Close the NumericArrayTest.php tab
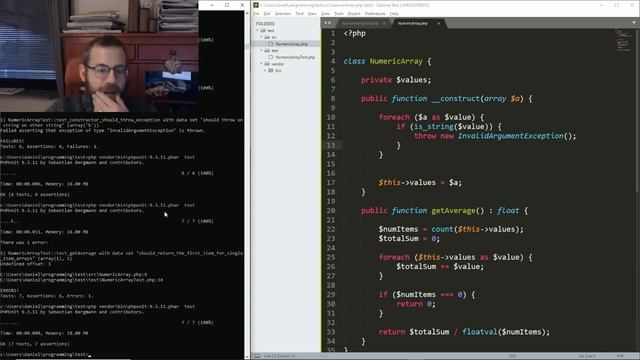Image resolution: width=640 pixels, height=360 pixels. click(384, 23)
